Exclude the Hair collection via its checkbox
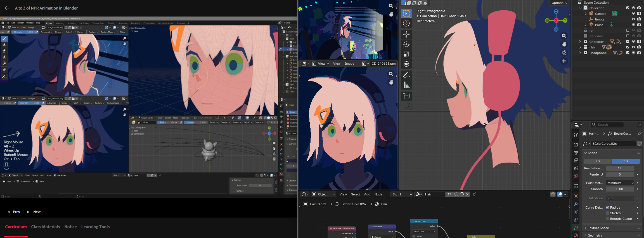 point(628,47)
